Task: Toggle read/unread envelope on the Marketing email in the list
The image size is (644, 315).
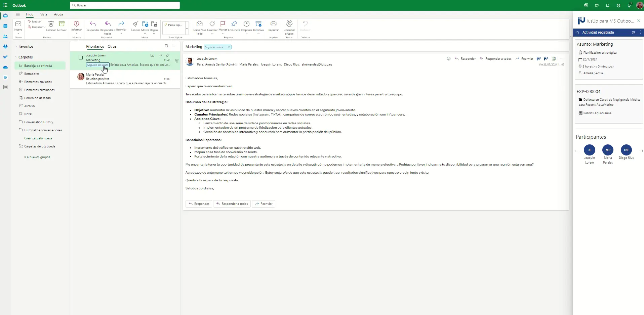Action: 152,55
